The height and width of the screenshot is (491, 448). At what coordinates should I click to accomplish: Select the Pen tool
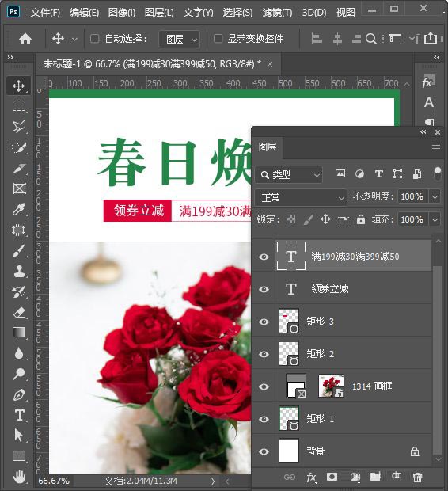pyautogui.click(x=19, y=394)
